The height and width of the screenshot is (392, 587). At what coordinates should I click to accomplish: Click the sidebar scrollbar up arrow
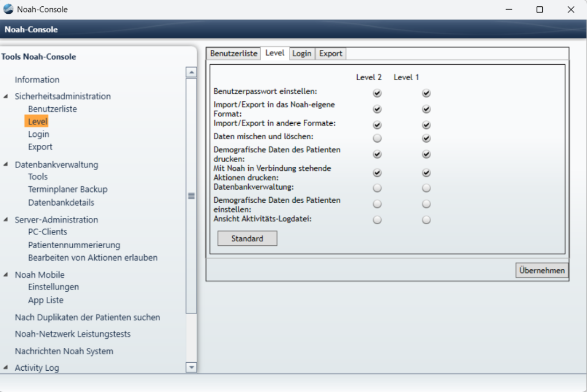click(x=191, y=72)
